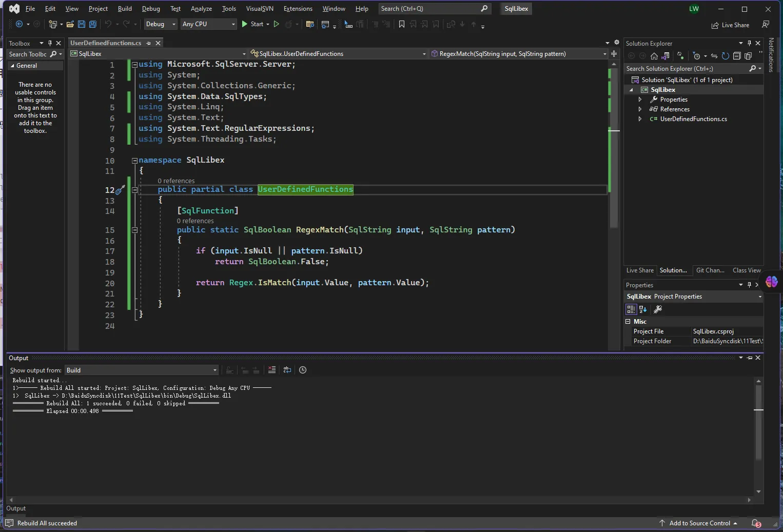Click Sync with Active Document icon

point(714,56)
